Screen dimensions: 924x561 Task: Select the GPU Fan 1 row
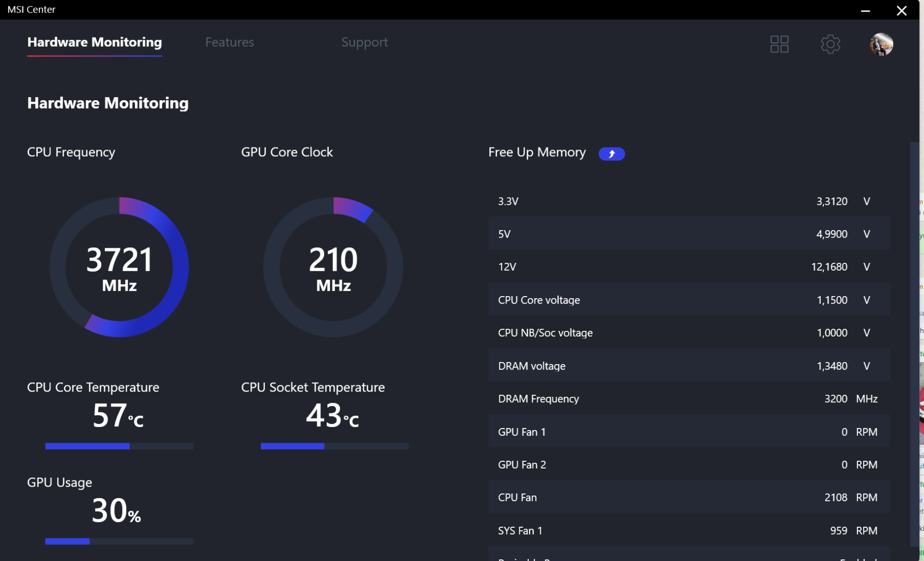pyautogui.click(x=688, y=432)
